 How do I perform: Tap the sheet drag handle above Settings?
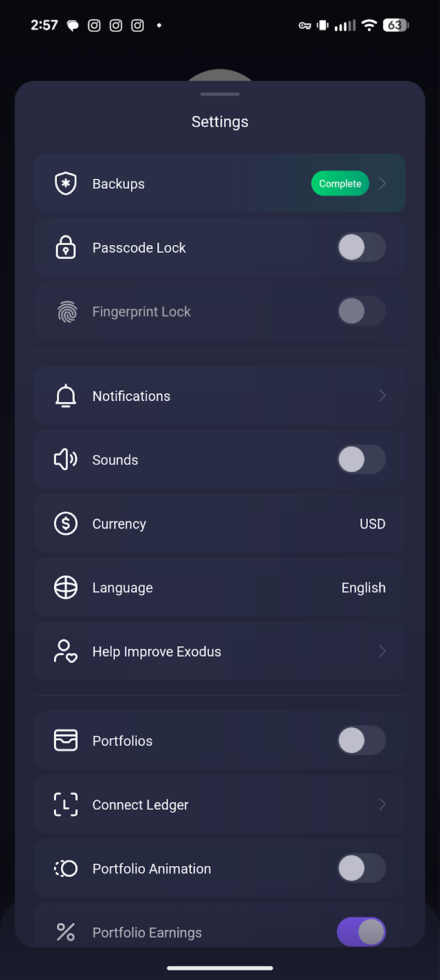pos(220,94)
